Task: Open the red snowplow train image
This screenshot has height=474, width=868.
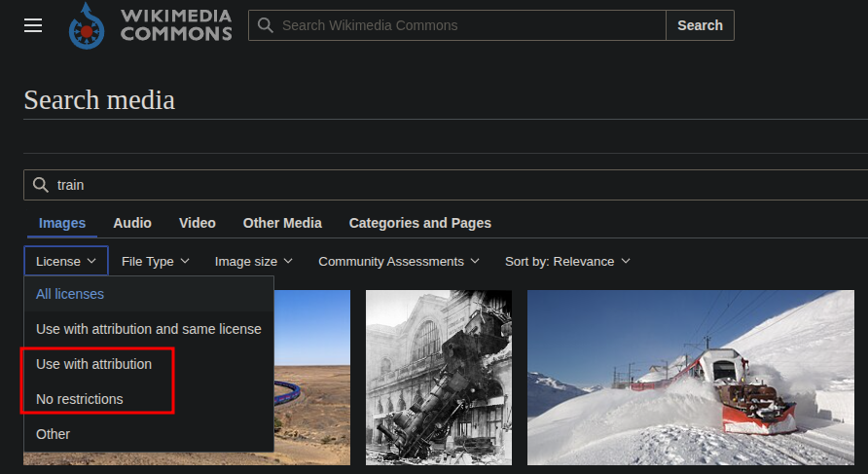Action: [691, 377]
